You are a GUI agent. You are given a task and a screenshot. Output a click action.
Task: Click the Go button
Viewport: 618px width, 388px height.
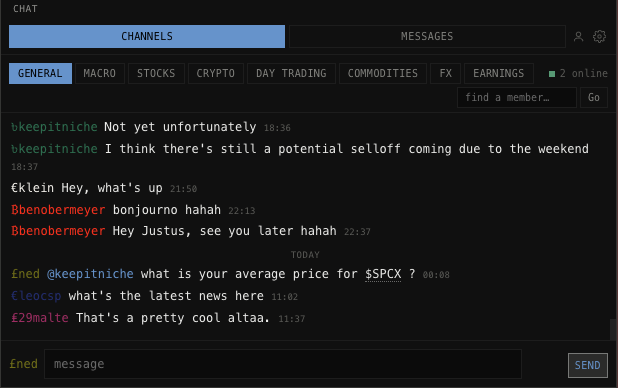coord(594,97)
